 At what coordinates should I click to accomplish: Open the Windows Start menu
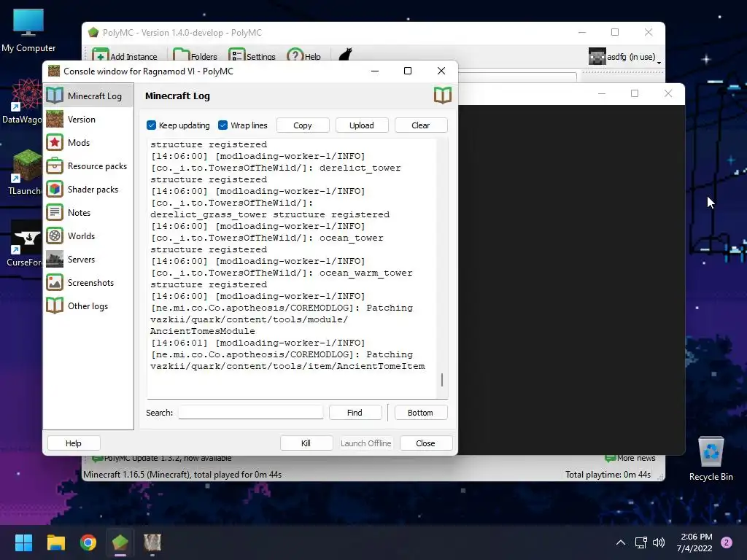[x=23, y=542]
